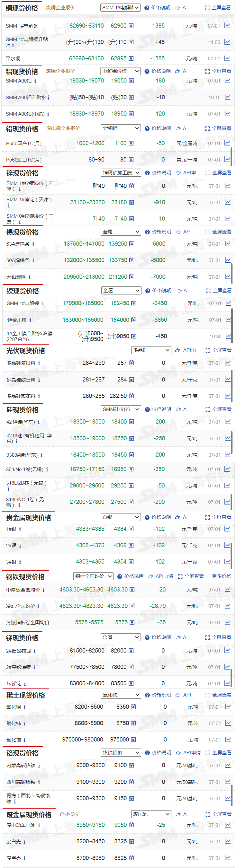Viewport: 237px width, 868px height.
Task: Expand the 钢材全国均价 dropdown
Action: (93, 576)
